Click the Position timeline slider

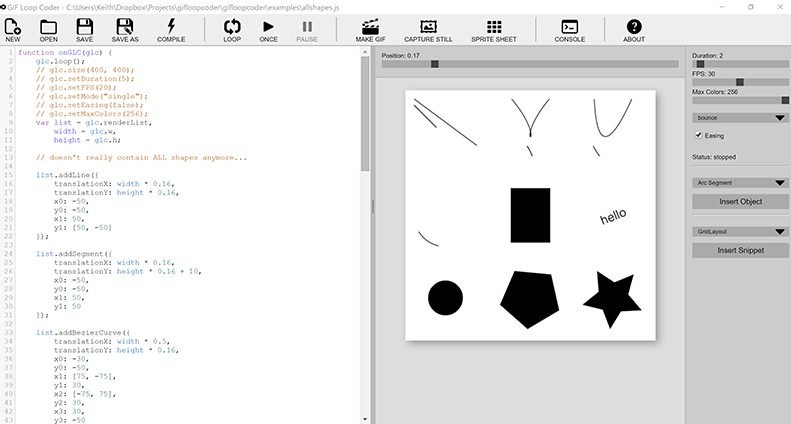(x=530, y=64)
